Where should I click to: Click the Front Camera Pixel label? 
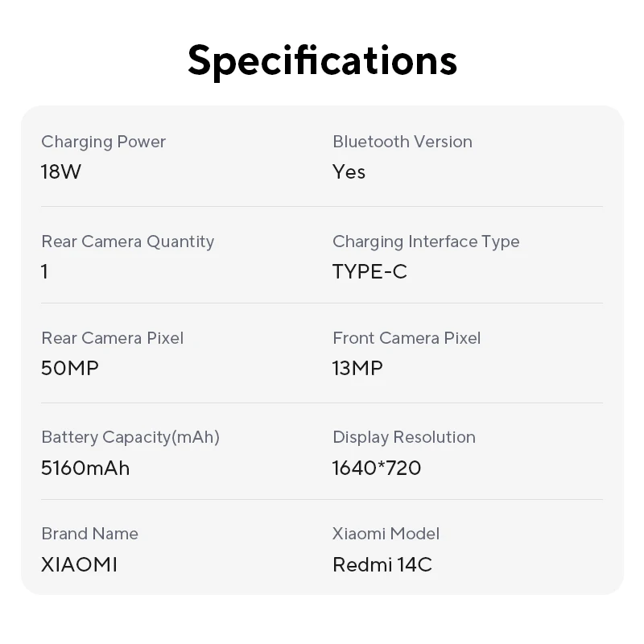[407, 338]
